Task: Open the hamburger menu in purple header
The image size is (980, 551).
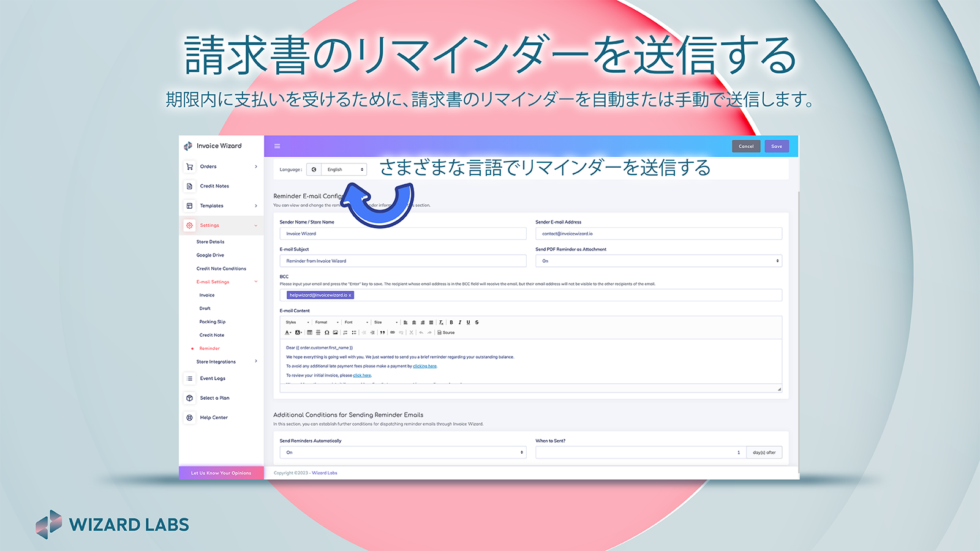Action: [277, 146]
